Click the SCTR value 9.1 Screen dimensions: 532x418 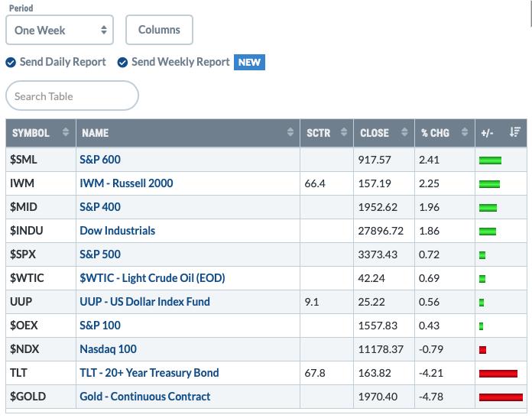[312, 302]
